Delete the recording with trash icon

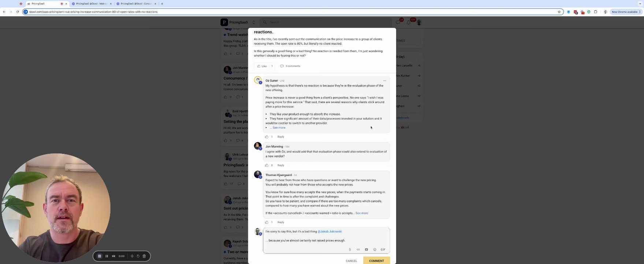[144, 256]
